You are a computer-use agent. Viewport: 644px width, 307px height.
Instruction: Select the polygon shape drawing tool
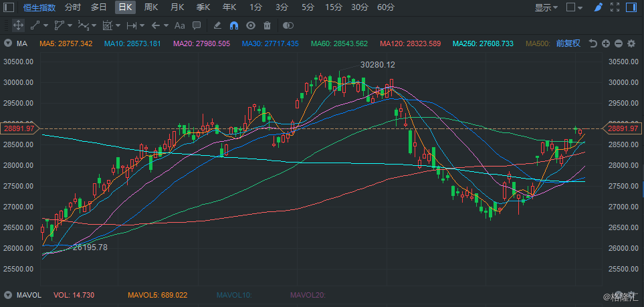click(59, 25)
